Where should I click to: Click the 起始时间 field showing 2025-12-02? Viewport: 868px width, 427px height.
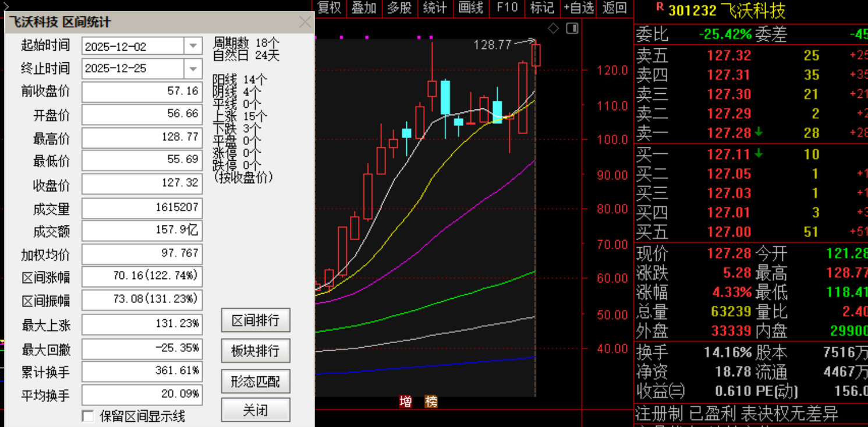141,46
